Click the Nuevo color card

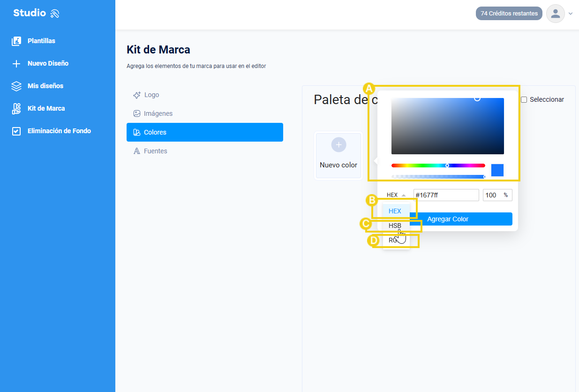point(338,156)
